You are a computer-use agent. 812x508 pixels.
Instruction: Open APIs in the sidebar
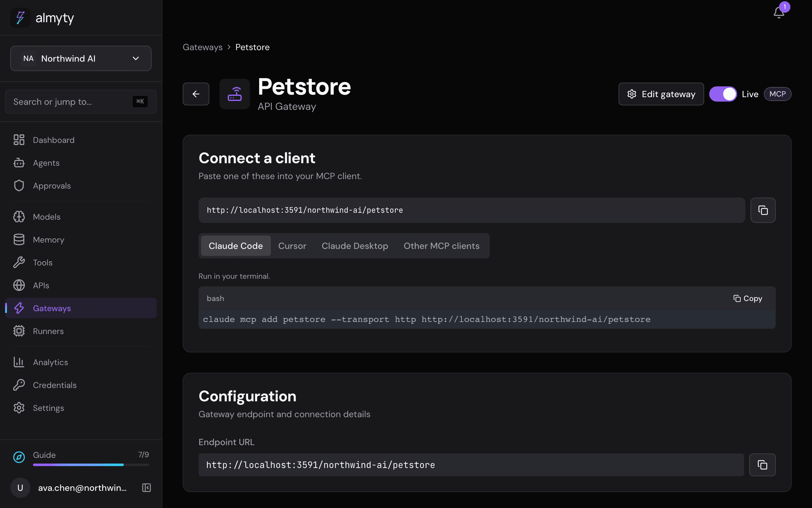click(x=81, y=285)
